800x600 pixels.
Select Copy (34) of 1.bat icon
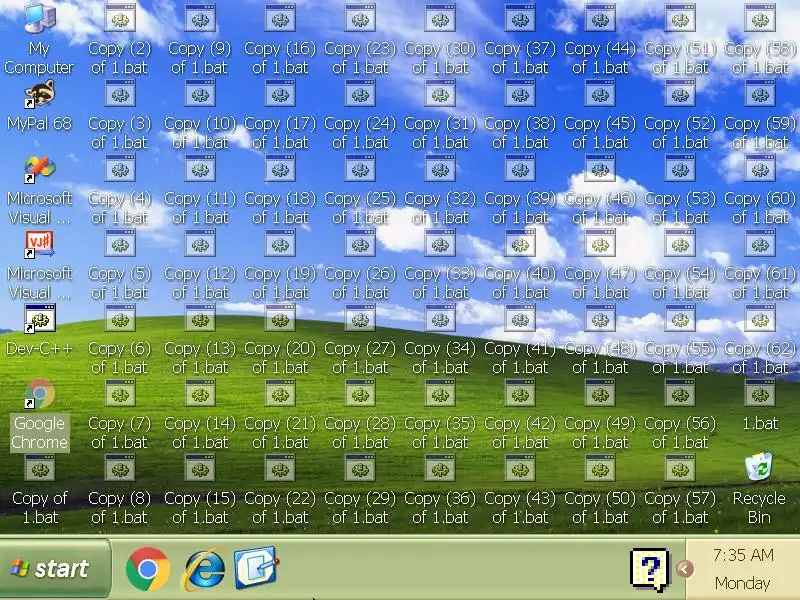coord(440,319)
